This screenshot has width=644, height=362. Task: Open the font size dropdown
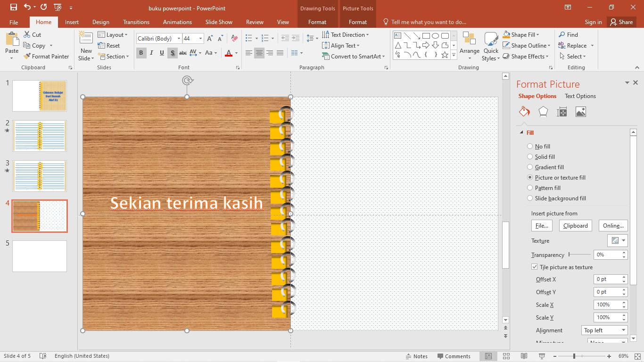click(200, 38)
